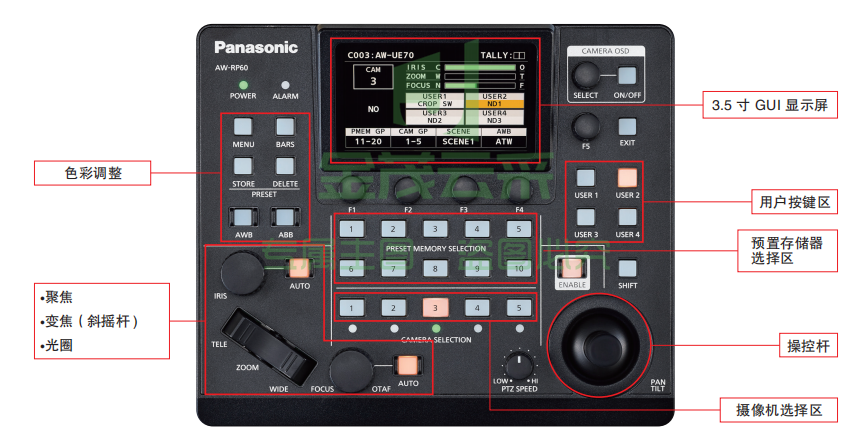Recall preset memory button 8

tap(435, 268)
